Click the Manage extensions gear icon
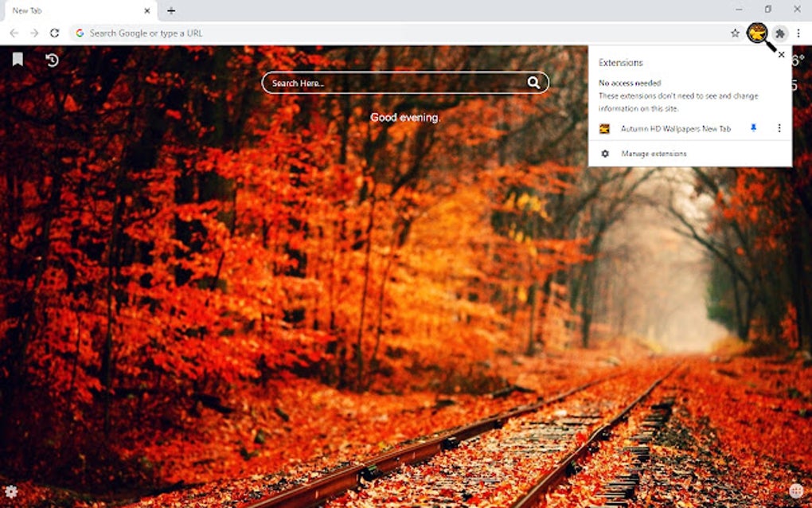 point(605,154)
